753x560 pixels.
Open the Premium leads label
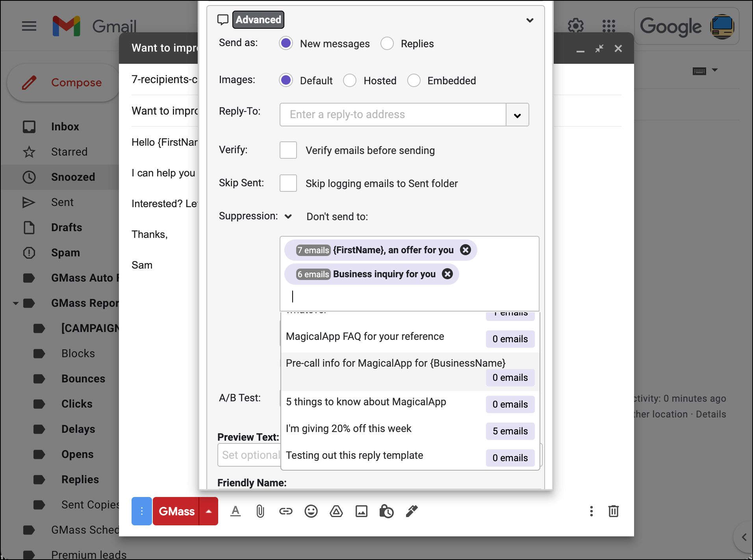click(89, 554)
